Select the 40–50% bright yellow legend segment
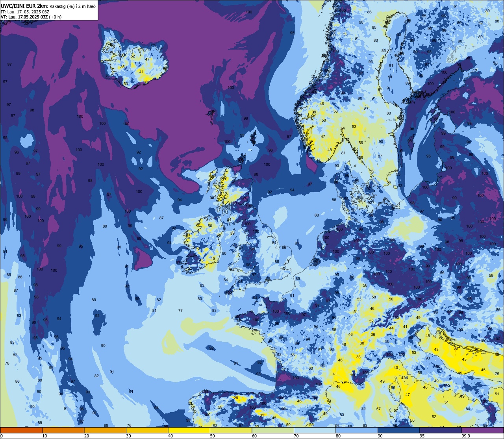 189,430
